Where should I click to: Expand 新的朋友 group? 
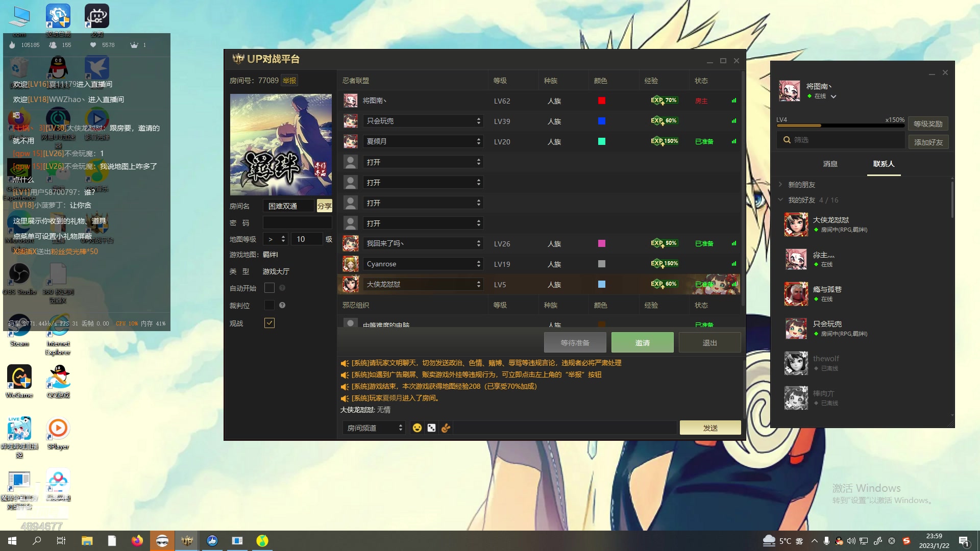pos(780,184)
